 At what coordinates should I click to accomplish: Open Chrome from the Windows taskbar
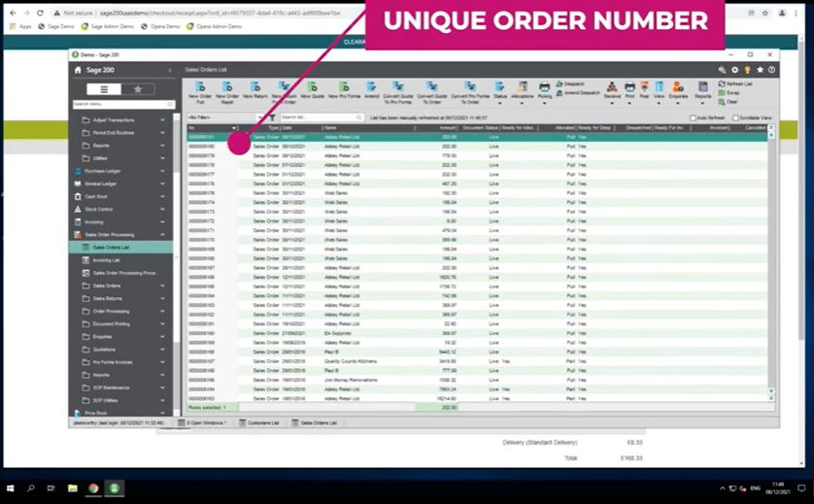tap(93, 488)
